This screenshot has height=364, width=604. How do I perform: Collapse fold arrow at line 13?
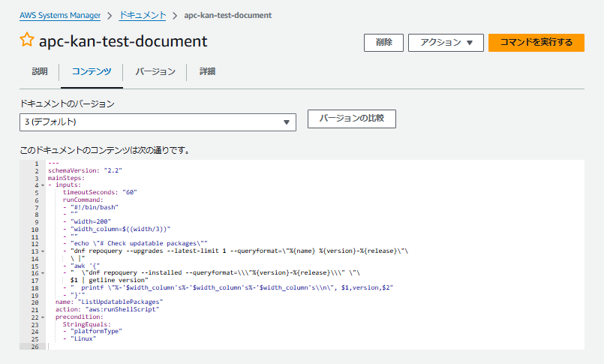(43, 251)
